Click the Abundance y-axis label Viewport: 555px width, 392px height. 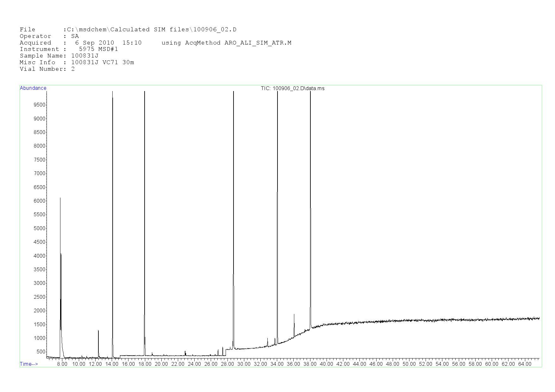[x=33, y=88]
